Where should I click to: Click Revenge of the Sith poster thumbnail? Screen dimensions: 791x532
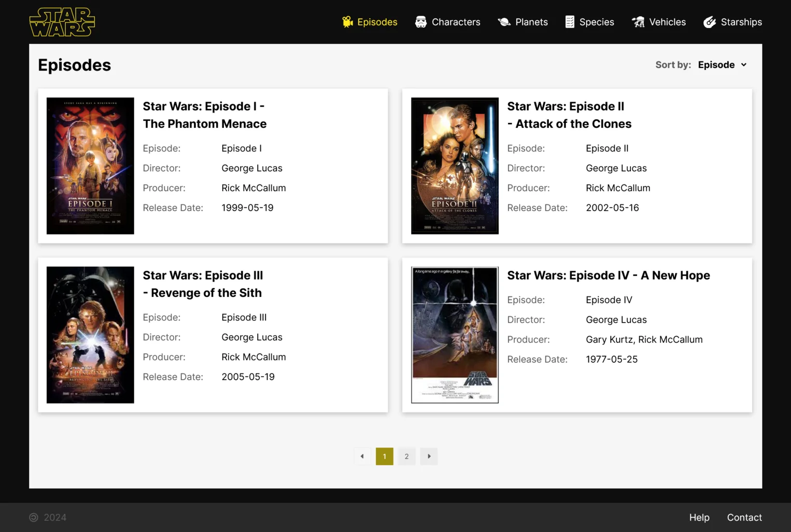tap(90, 335)
